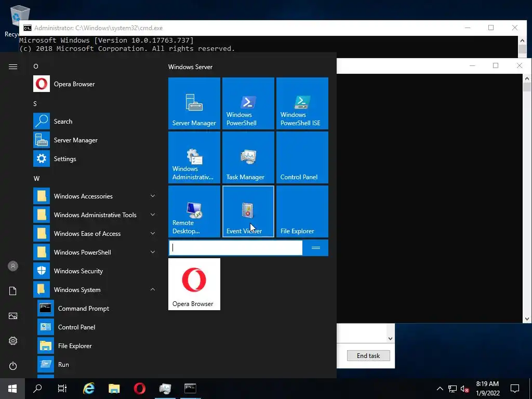Open Settings gear in the Start sidebar

[13, 341]
